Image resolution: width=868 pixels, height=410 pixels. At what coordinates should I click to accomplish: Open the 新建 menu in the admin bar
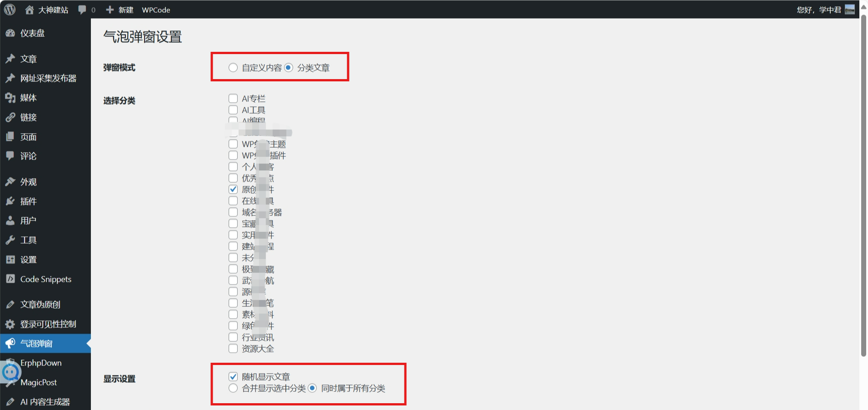click(119, 10)
